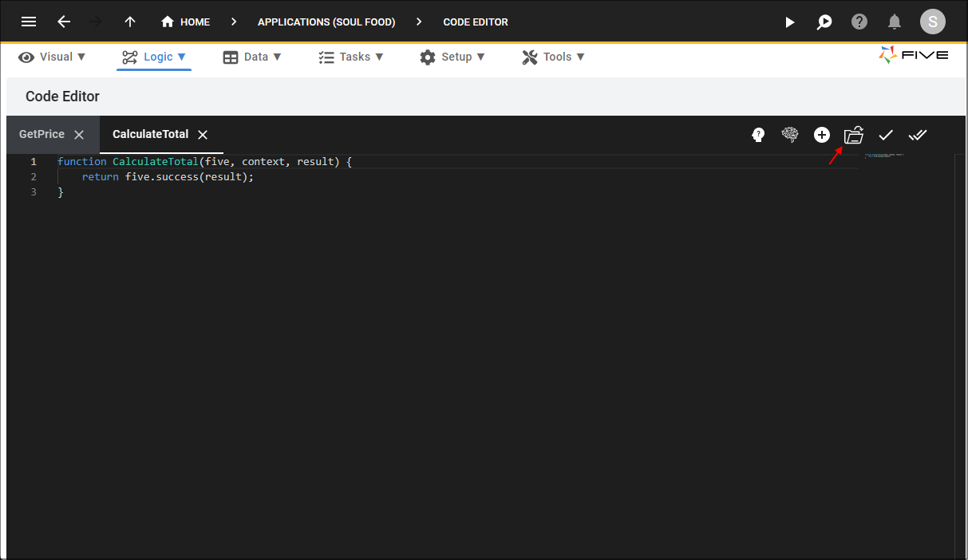Viewport: 968px width, 560px height.
Task: Expand the Tasks menu
Action: coord(351,57)
